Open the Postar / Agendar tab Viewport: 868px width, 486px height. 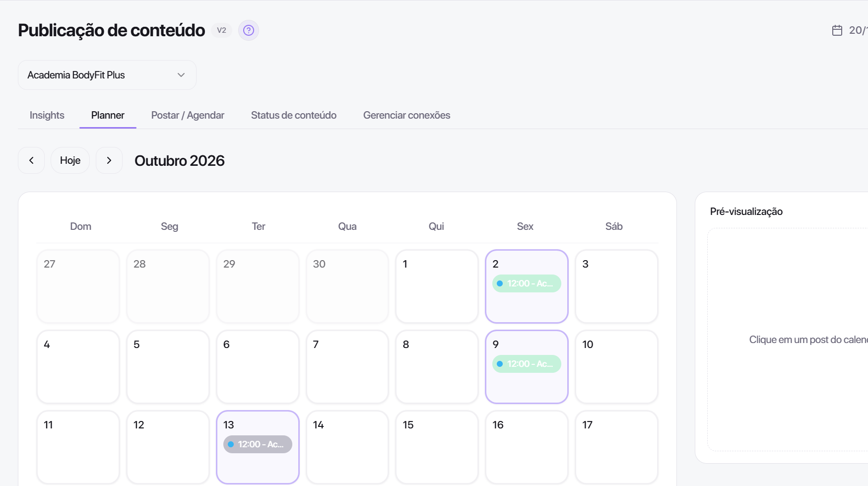188,115
